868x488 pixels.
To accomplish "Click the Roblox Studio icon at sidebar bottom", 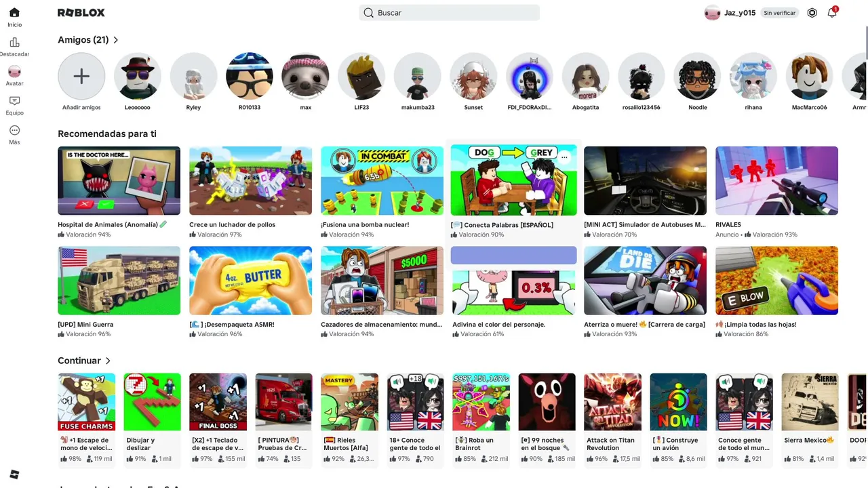I will pyautogui.click(x=14, y=474).
